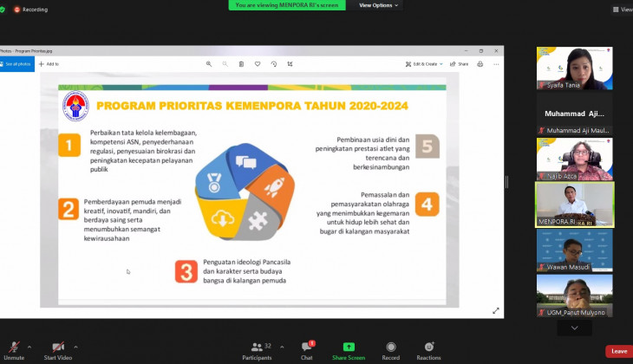Open the more options ellipsis in Photos
The height and width of the screenshot is (364, 633).
[496, 64]
